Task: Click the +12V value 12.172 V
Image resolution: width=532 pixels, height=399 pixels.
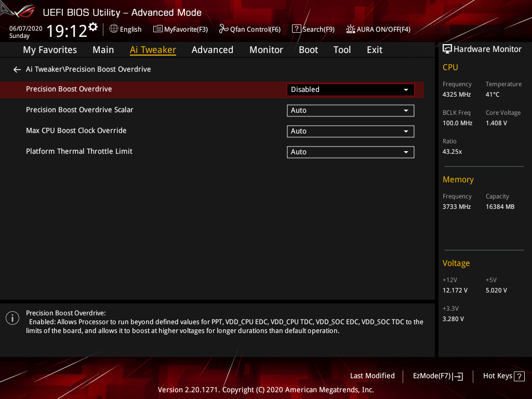Action: (x=455, y=290)
